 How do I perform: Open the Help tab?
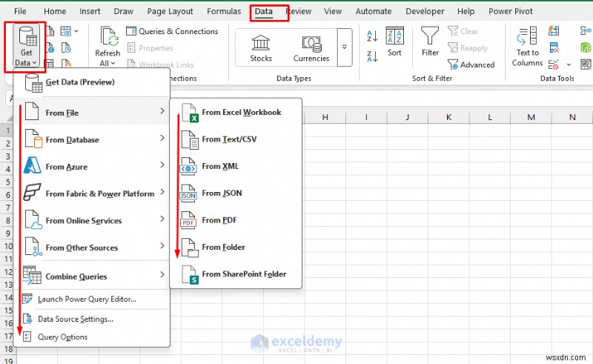[x=466, y=11]
